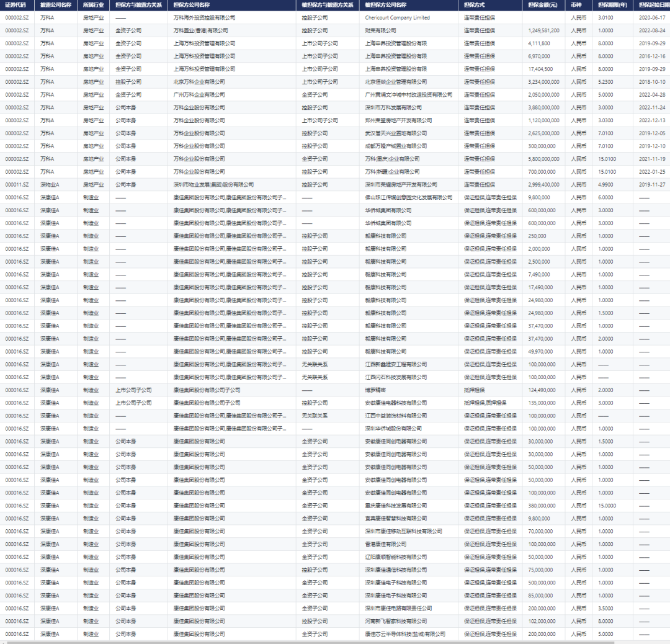670x644 pixels.
Task: Select amount 124,490,000
Action: coord(542,390)
